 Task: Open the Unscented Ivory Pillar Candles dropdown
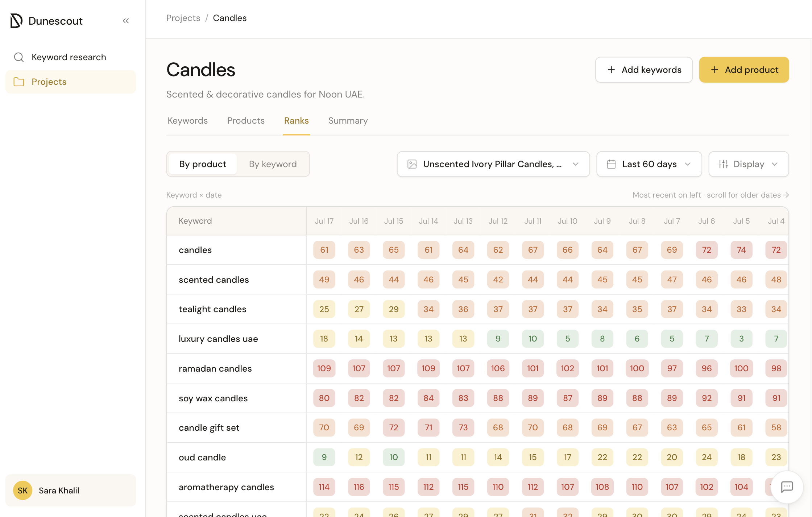pos(493,164)
